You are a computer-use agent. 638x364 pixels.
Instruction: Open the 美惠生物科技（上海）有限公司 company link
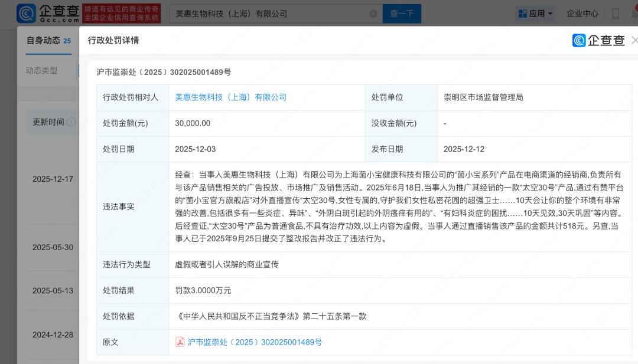point(230,97)
